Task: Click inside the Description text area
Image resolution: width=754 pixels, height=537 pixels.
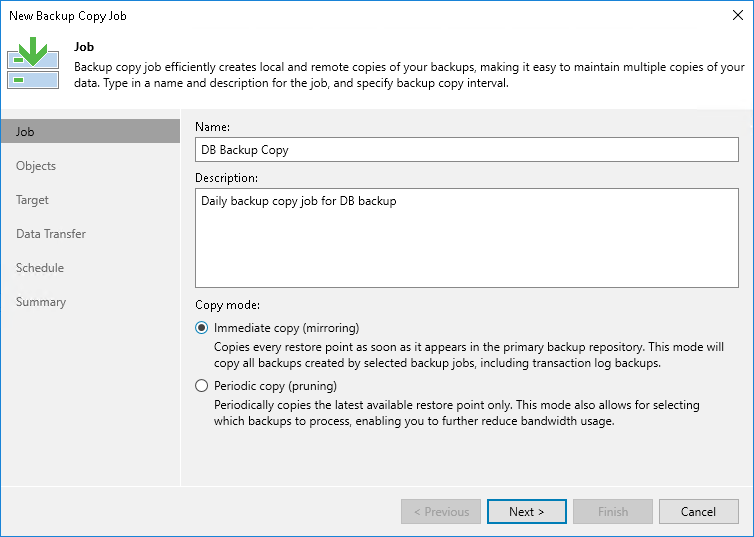Action: point(466,238)
